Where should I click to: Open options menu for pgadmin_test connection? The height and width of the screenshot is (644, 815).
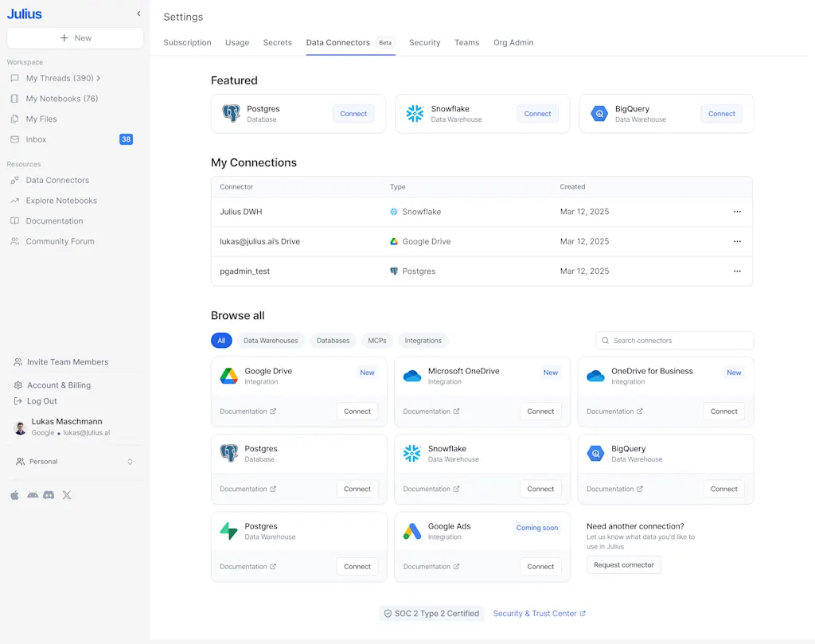pyautogui.click(x=737, y=271)
